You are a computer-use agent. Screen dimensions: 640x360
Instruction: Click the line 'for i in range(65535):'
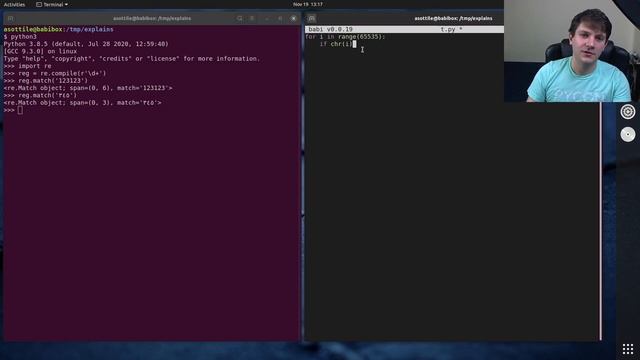coord(345,37)
